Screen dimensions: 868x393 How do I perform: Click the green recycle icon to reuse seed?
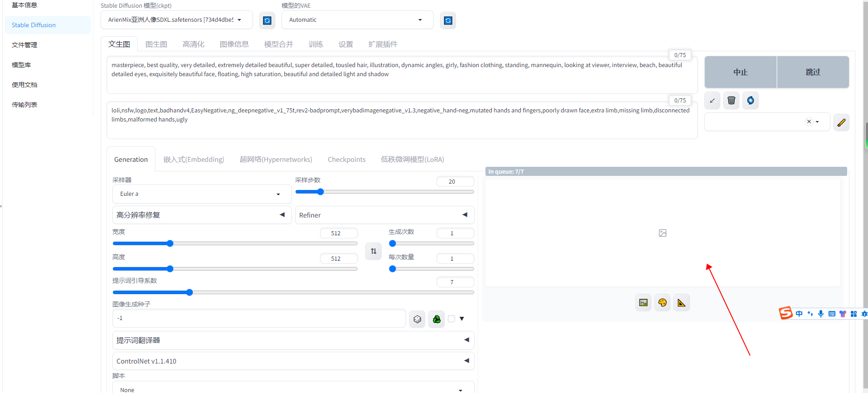436,319
